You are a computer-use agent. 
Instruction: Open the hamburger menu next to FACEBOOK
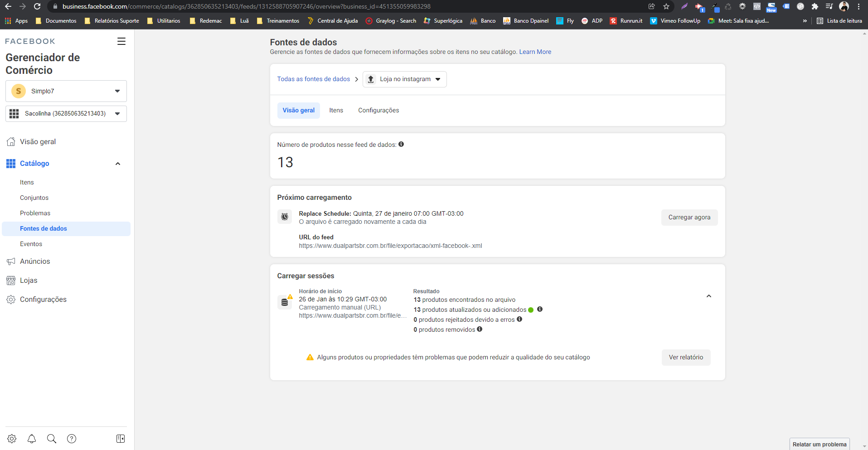pos(121,41)
